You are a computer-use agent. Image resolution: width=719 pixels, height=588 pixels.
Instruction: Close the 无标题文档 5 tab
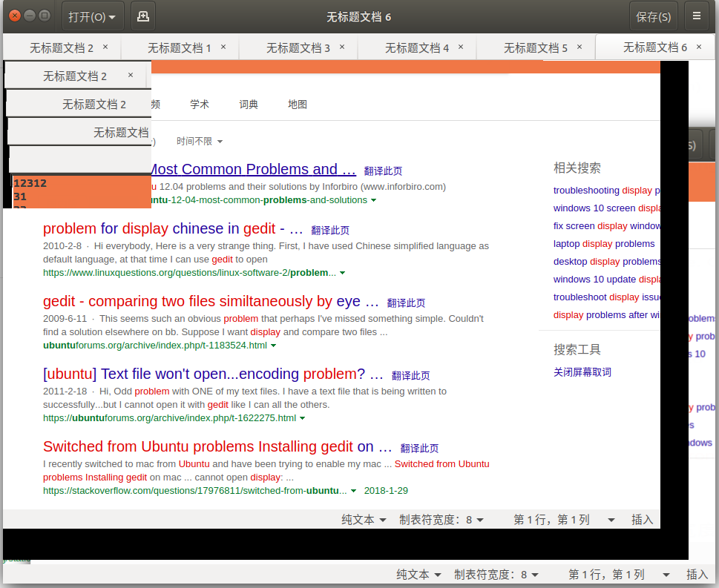pyautogui.click(x=580, y=47)
